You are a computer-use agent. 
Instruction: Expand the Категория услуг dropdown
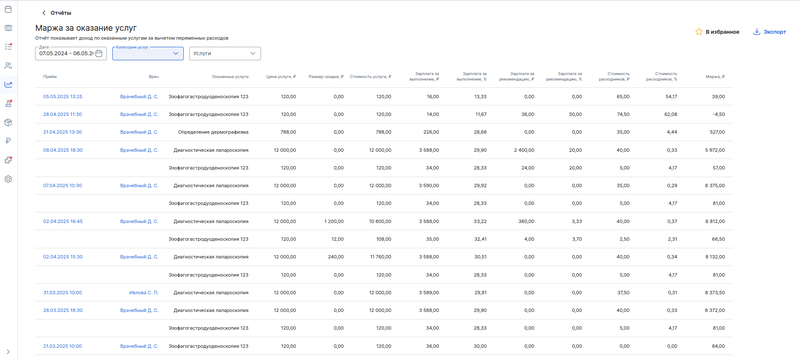pos(148,54)
